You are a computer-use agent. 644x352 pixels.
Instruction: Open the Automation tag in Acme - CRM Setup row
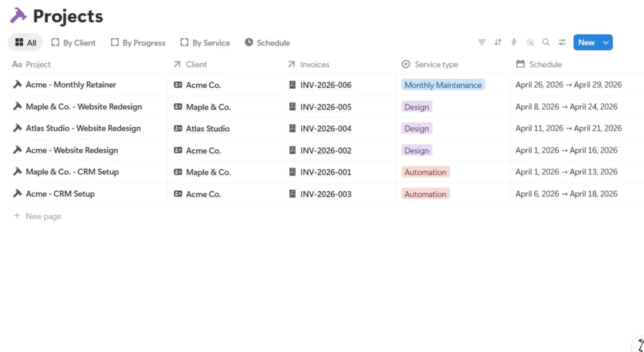(426, 194)
